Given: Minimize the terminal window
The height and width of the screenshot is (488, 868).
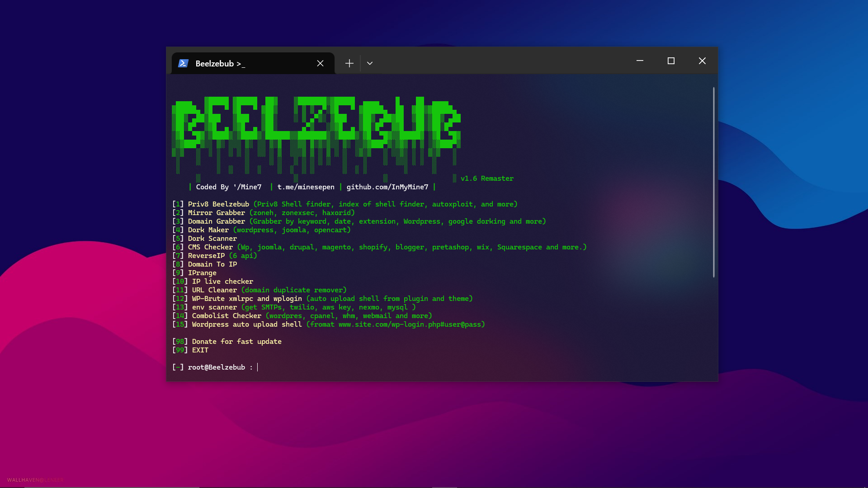Looking at the screenshot, I should coord(640,61).
